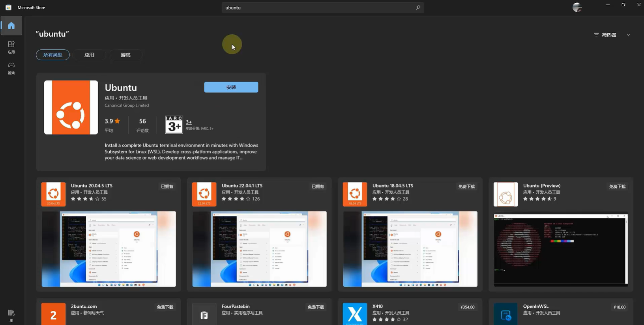644x325 pixels.
Task: Click the X410 app icon
Action: 355,314
